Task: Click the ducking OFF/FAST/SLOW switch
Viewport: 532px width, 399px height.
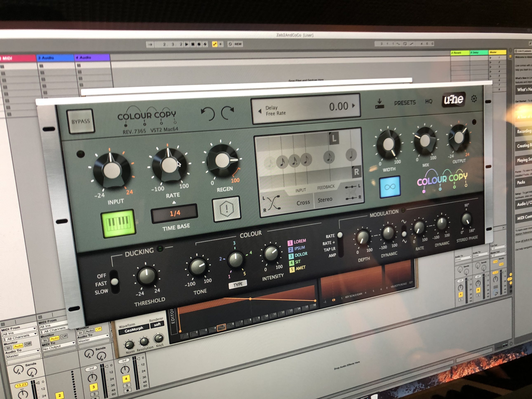Action: (x=114, y=282)
